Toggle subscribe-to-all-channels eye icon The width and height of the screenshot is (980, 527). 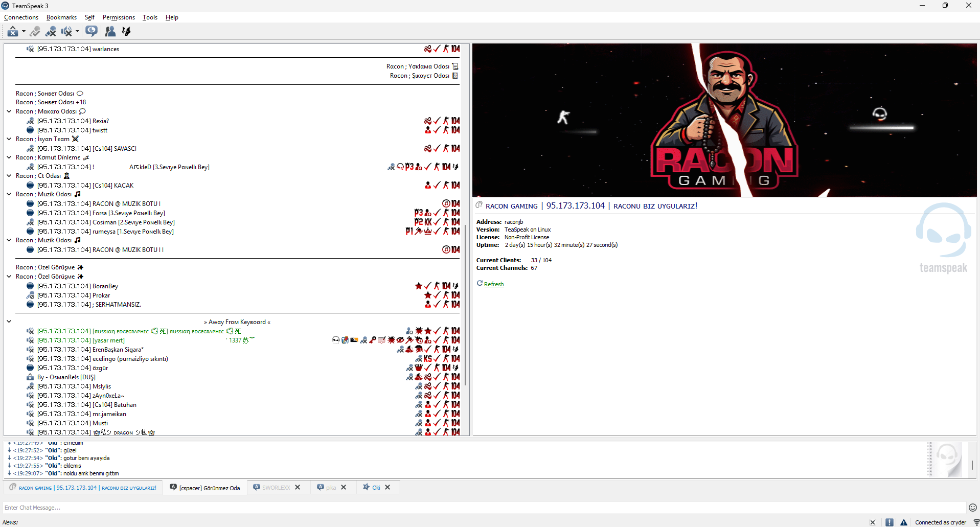[x=92, y=31]
